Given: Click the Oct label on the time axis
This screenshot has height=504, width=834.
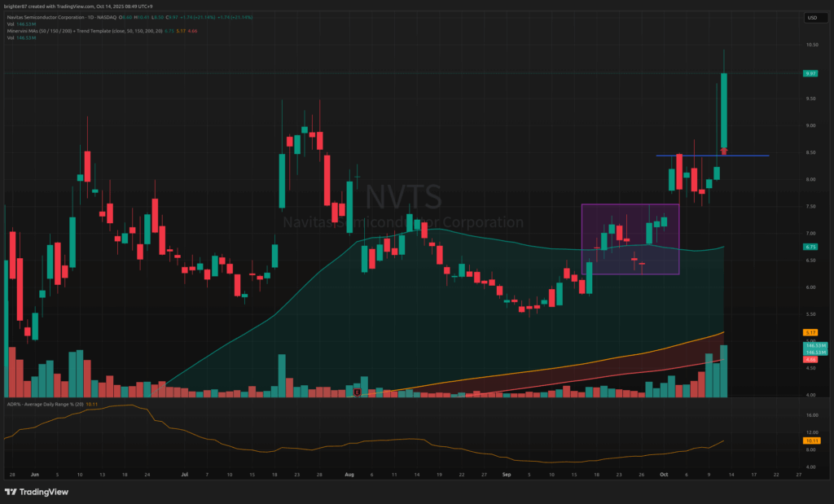Looking at the screenshot, I should coord(663,473).
